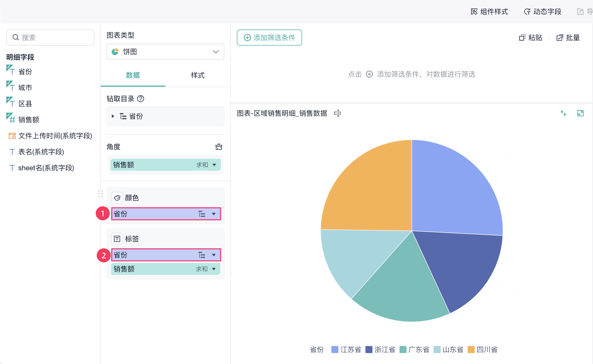Click the 添加筛选条件 button
This screenshot has height=364, width=593.
tap(269, 38)
